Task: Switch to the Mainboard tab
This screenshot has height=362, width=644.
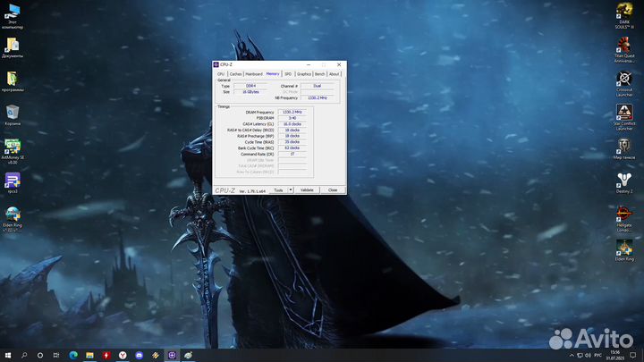Action: (x=254, y=74)
